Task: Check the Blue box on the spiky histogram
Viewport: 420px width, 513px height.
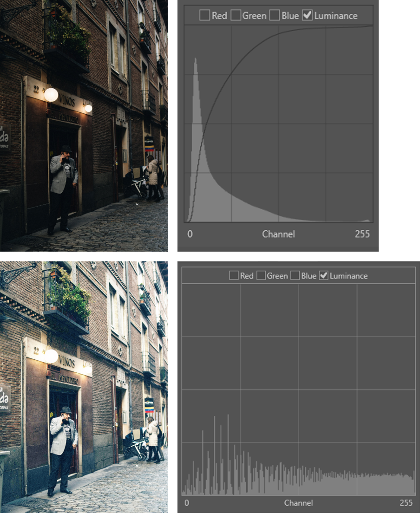Action: 295,276
